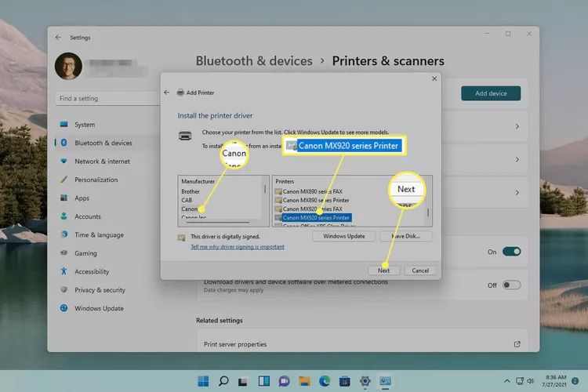
Task: Open Network & internet category
Action: 102,162
